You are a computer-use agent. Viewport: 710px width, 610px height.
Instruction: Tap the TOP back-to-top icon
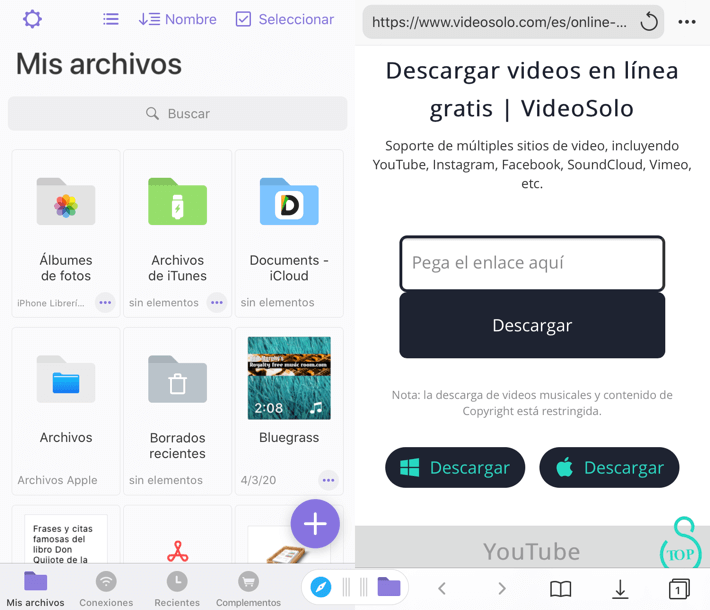point(681,543)
